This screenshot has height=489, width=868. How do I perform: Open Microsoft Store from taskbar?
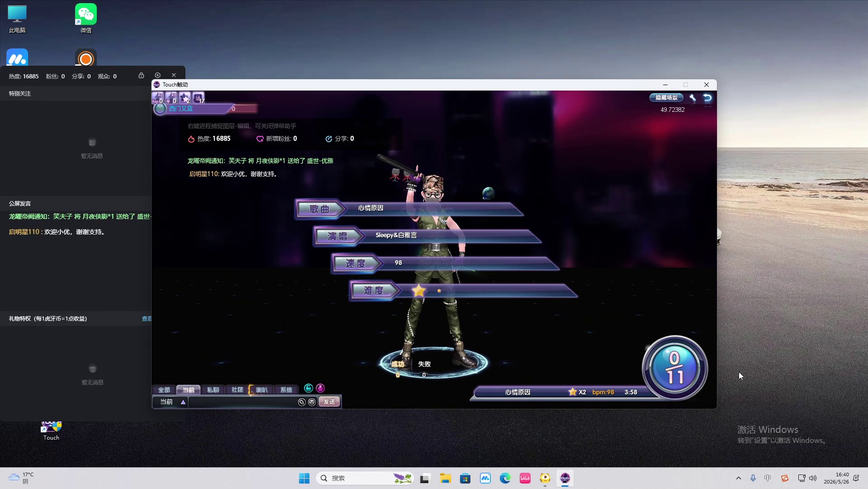pos(465,478)
